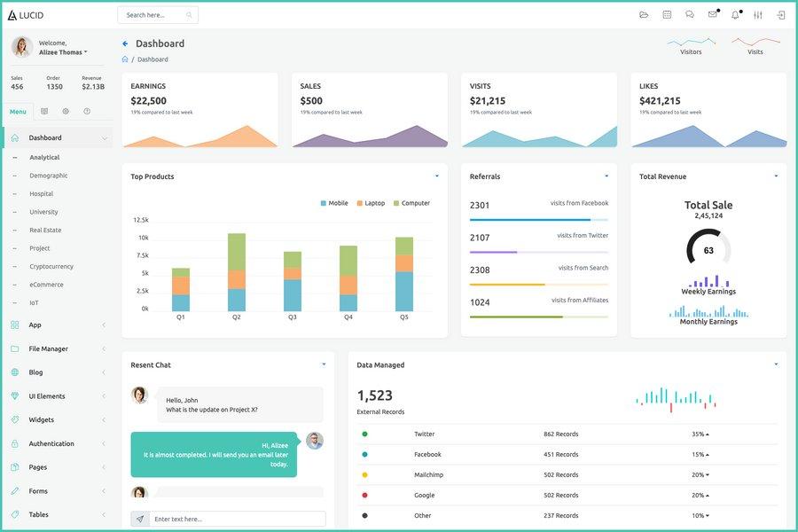Open the calendar icon in the header

(x=666, y=13)
